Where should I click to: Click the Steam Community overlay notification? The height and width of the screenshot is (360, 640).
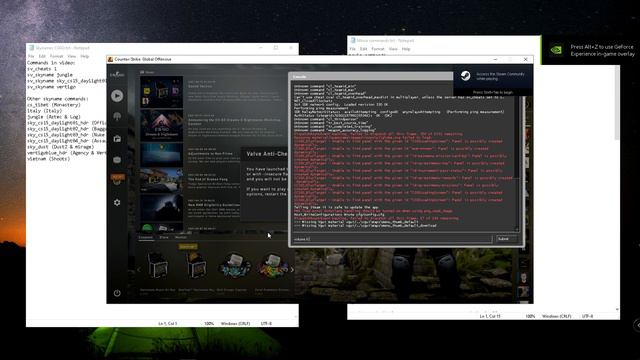coord(493,80)
